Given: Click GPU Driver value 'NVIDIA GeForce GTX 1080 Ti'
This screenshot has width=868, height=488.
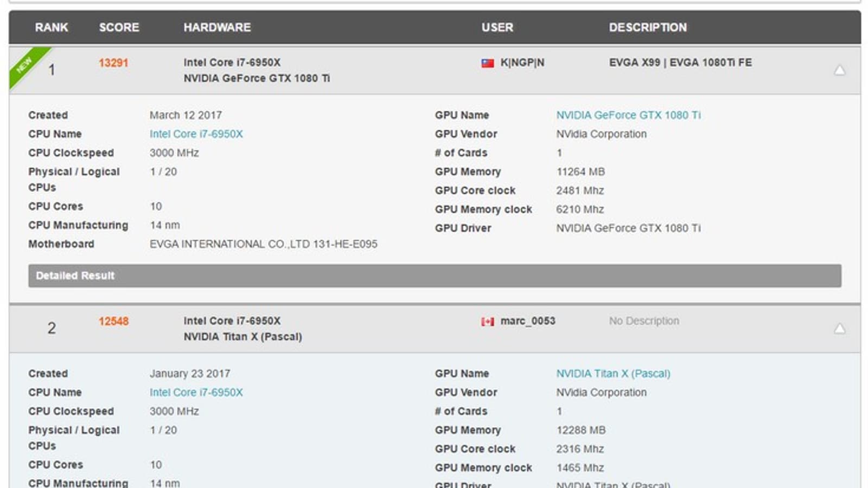Looking at the screenshot, I should coord(628,228).
